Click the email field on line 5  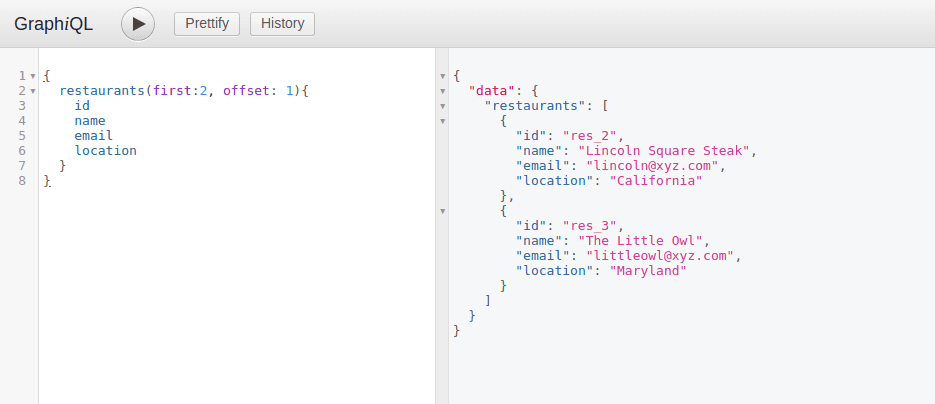[x=94, y=136]
